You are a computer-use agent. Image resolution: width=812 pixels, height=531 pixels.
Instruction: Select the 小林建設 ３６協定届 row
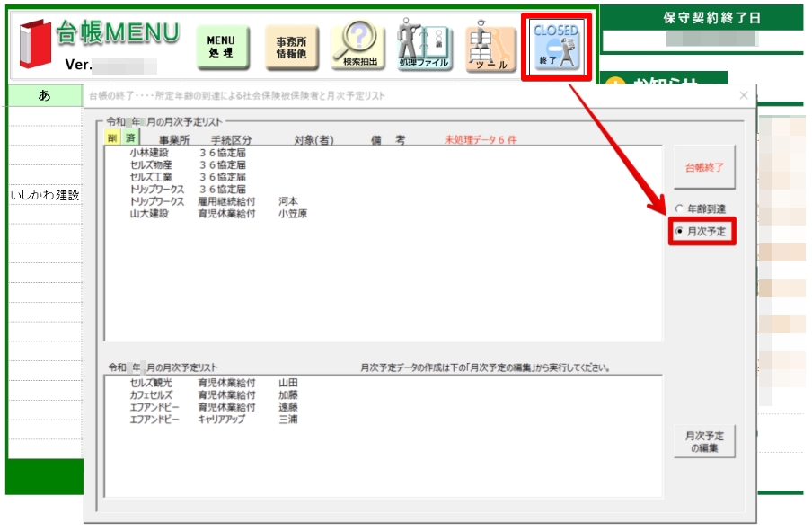[x=384, y=153]
